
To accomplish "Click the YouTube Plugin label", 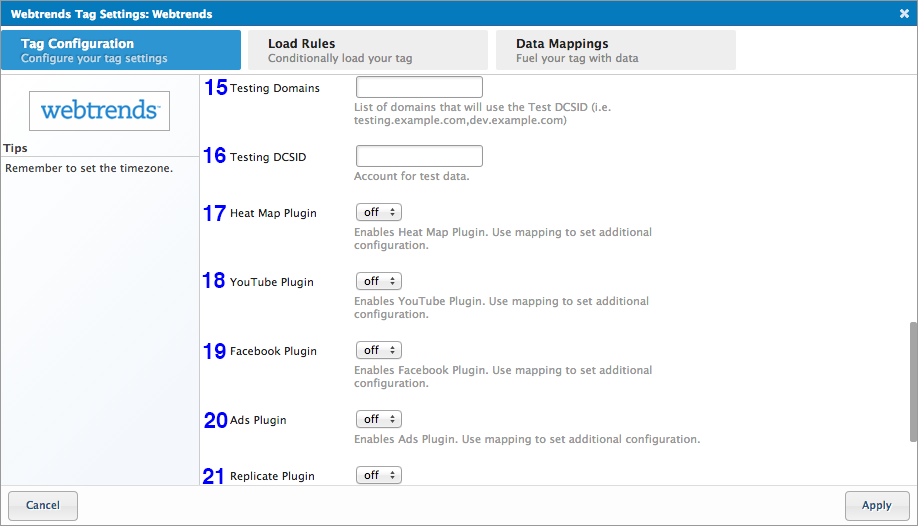I will pyautogui.click(x=271, y=282).
